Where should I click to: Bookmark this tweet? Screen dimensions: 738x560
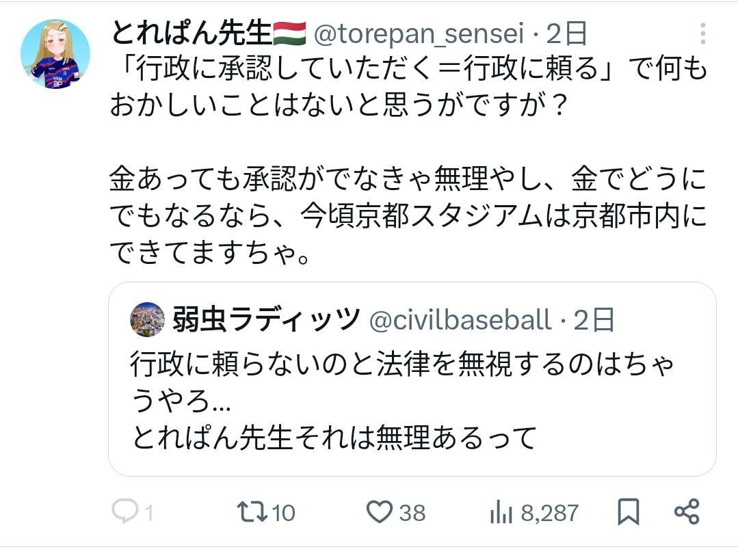(628, 512)
